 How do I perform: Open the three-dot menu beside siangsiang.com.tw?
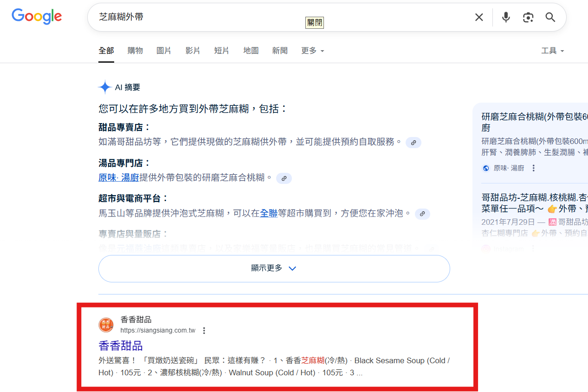(204, 331)
